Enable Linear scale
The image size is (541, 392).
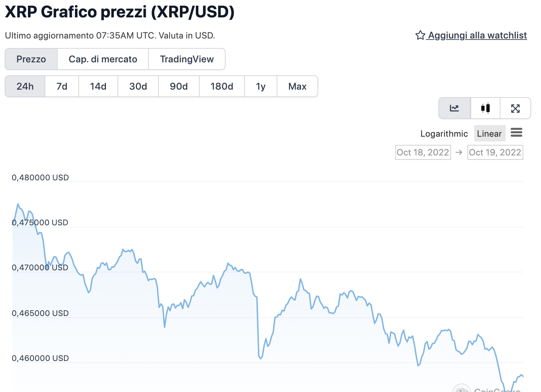(490, 133)
